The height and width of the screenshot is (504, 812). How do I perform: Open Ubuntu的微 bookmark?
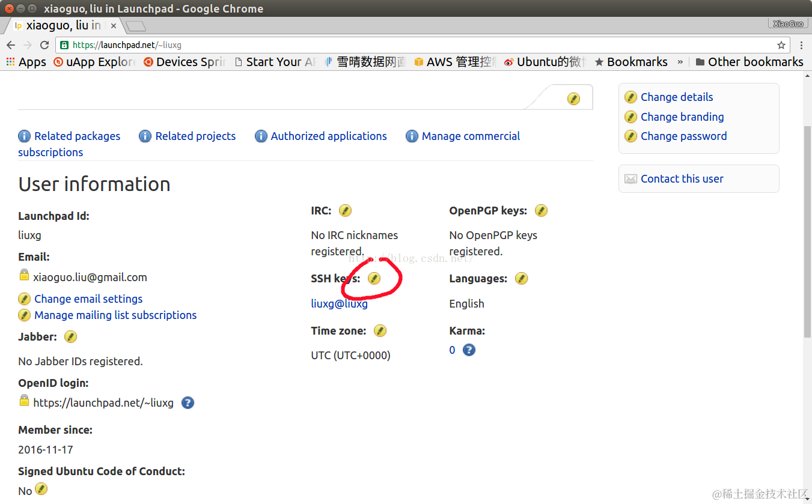pos(546,62)
